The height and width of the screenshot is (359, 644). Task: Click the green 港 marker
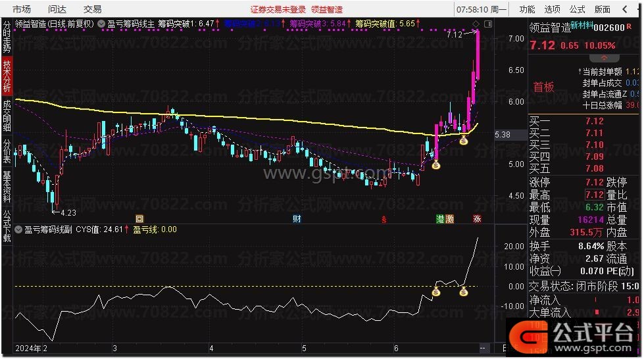[x=440, y=219]
